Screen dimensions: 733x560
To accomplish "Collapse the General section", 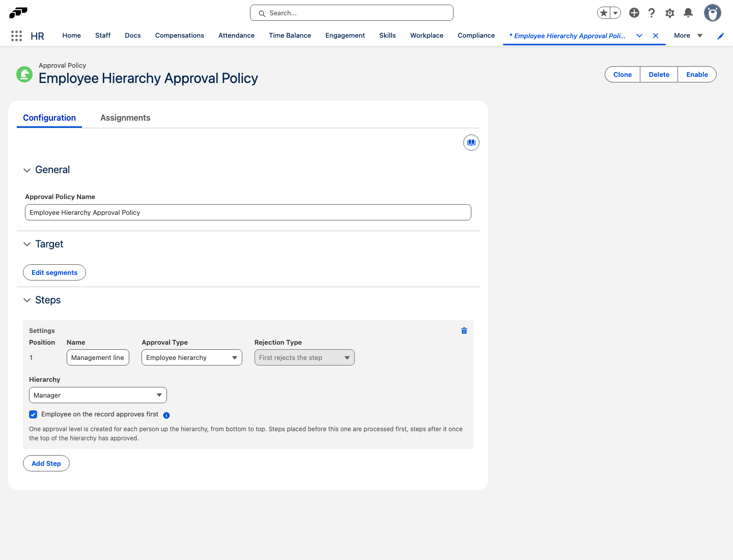I will pyautogui.click(x=27, y=170).
